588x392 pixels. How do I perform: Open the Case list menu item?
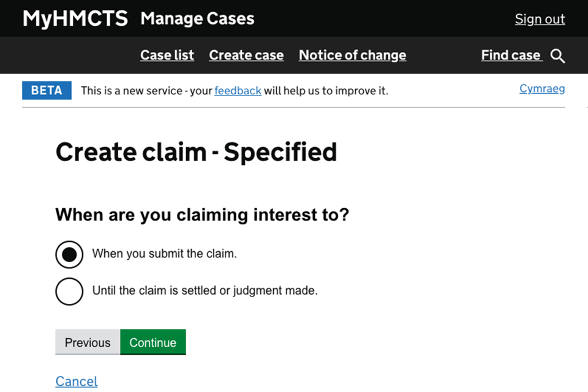coord(167,55)
